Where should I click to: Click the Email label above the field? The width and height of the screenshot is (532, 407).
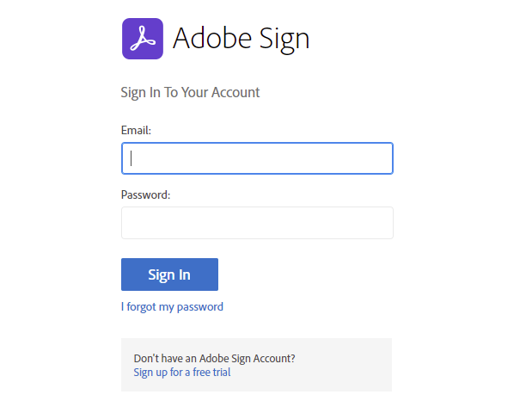[137, 130]
